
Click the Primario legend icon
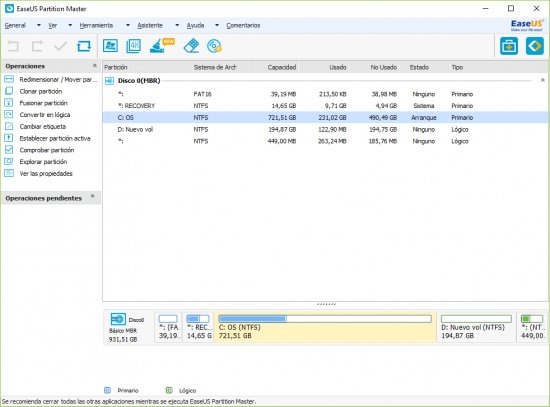point(108,390)
